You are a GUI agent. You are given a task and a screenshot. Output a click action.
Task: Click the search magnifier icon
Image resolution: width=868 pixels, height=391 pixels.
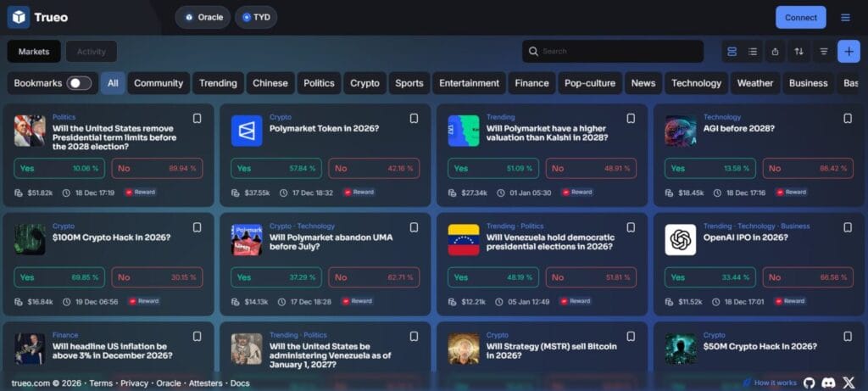coord(533,52)
